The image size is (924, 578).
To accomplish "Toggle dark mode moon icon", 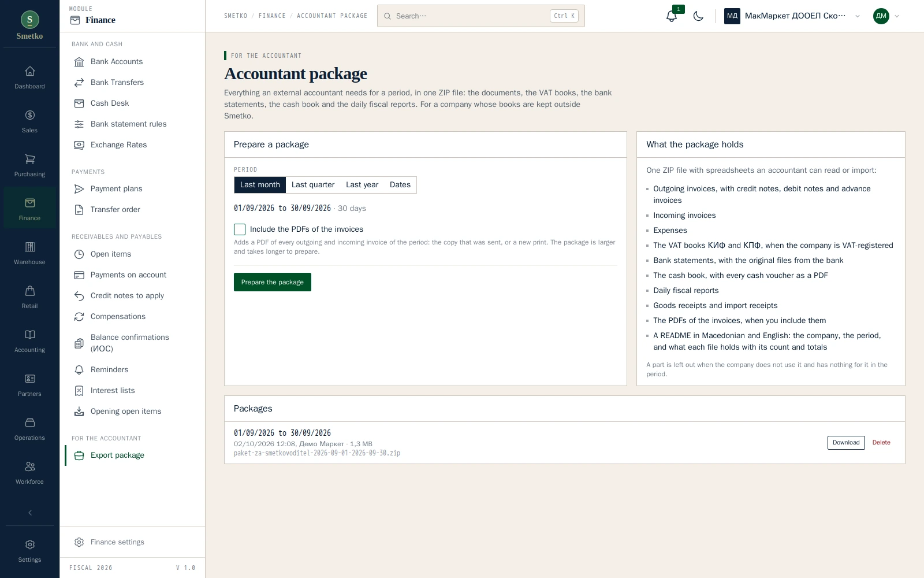I will (x=698, y=16).
